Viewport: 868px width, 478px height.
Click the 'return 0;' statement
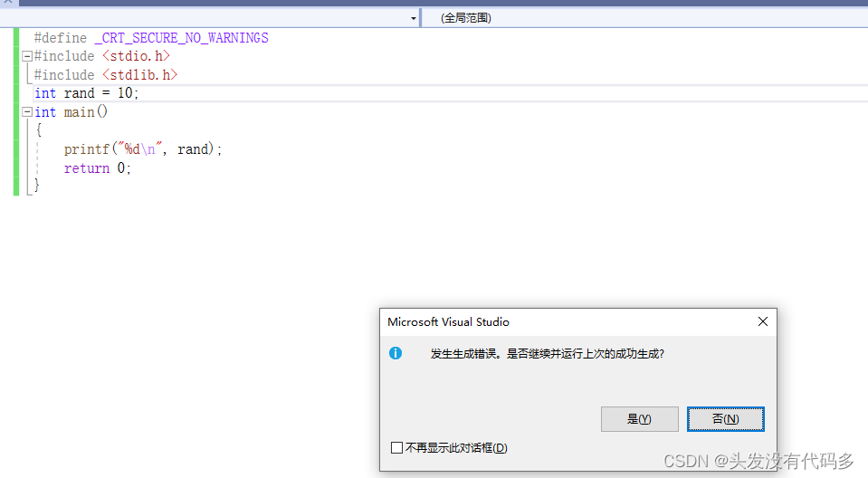tap(98, 167)
